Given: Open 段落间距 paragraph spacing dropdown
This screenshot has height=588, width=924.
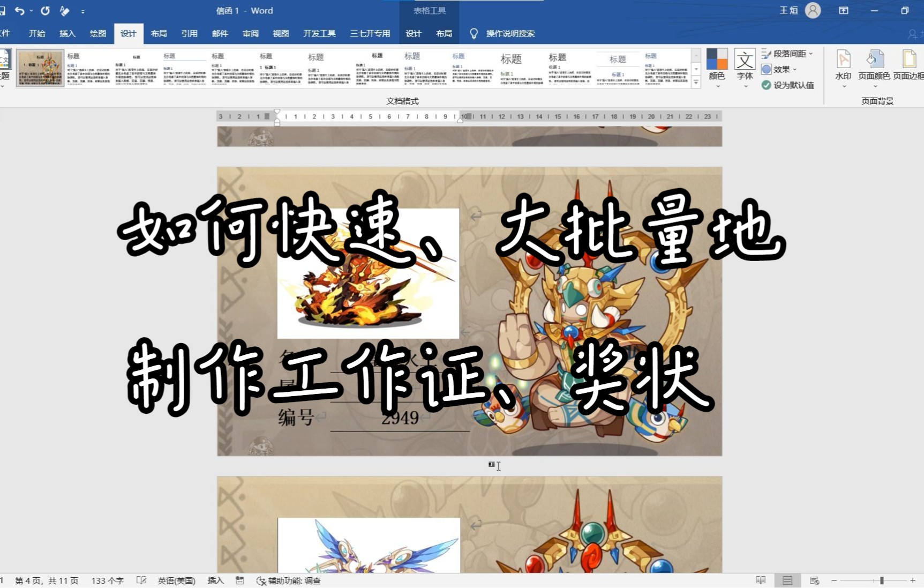Looking at the screenshot, I should (x=787, y=54).
